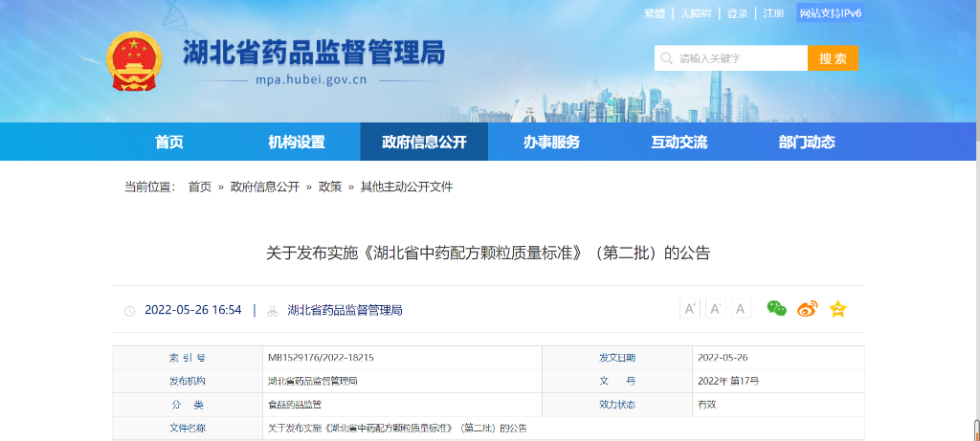Screen dimensions: 980x441
Task: Share article to Weibo icon
Action: tap(807, 309)
